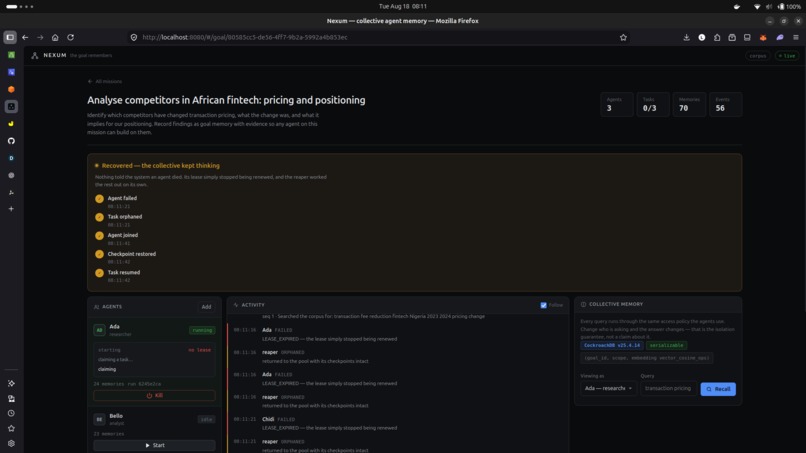Click the Add agent button
Image resolution: width=806 pixels, height=453 pixels.
[206, 306]
